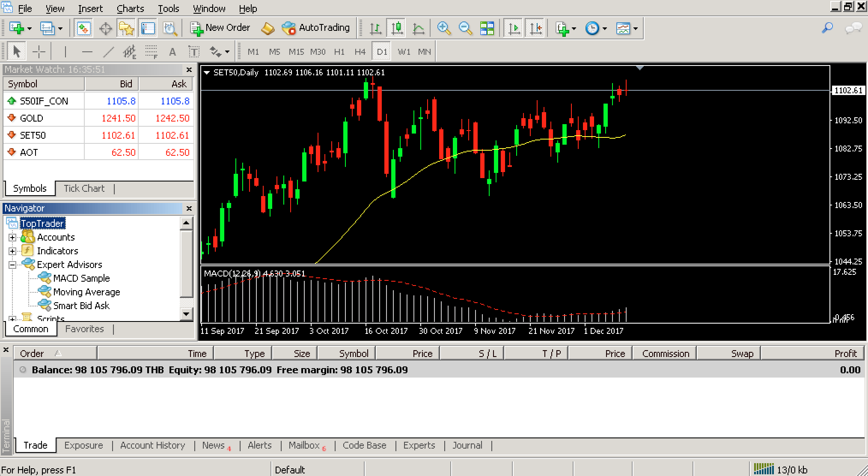Switch to Account History tab
The height and width of the screenshot is (476, 868).
point(152,445)
